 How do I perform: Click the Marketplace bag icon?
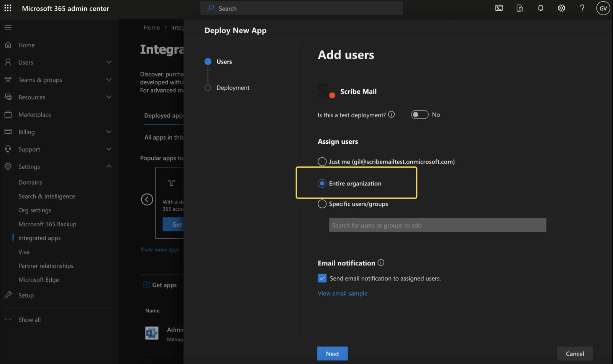pos(8,114)
